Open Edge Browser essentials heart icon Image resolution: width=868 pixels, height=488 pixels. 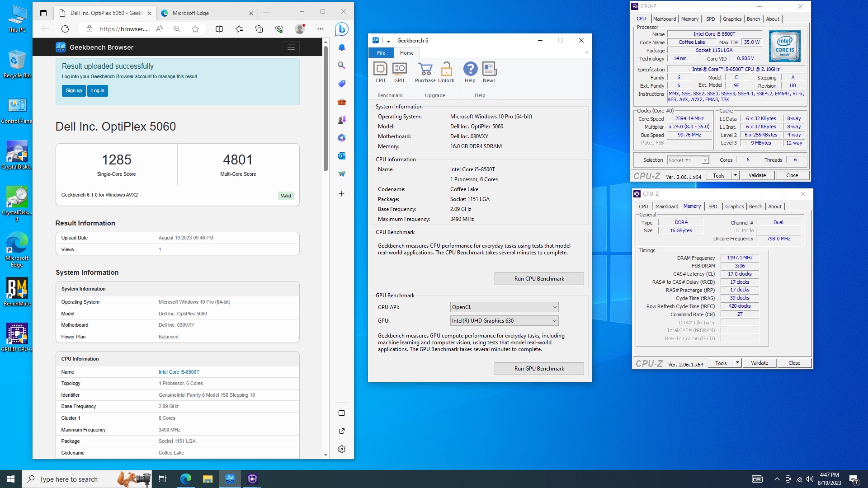pyautogui.click(x=279, y=29)
